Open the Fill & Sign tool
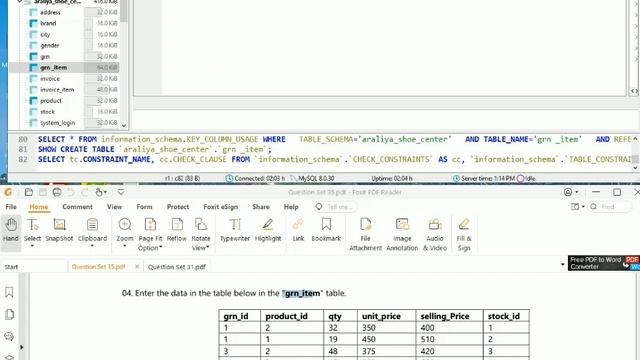 pyautogui.click(x=464, y=234)
